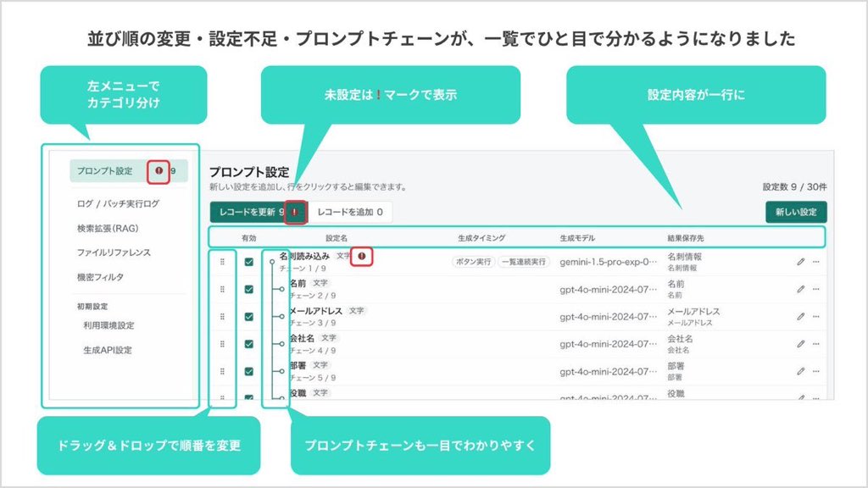Select the gemini-1.5-pro-exp model cell
This screenshot has height=488, width=868.
(609, 262)
